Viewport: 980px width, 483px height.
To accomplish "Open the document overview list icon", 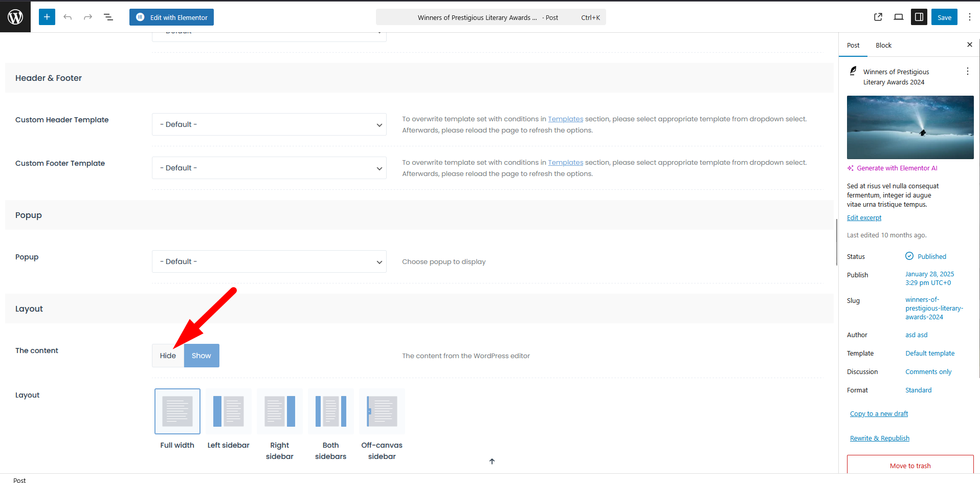I will [108, 17].
